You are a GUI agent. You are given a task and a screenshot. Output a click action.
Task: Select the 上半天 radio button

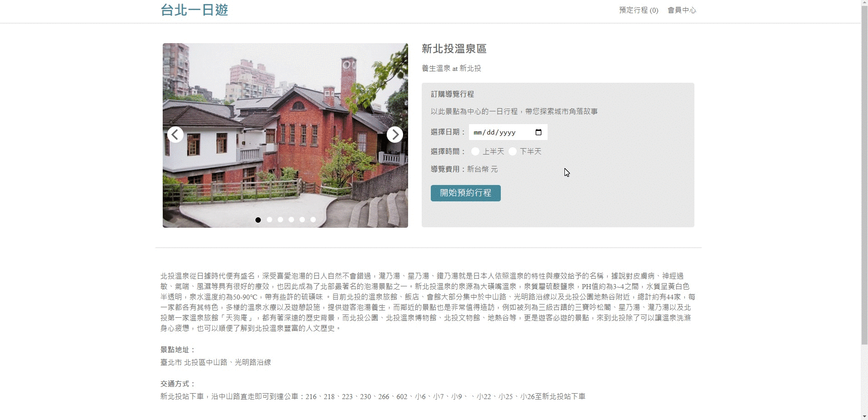[475, 151]
